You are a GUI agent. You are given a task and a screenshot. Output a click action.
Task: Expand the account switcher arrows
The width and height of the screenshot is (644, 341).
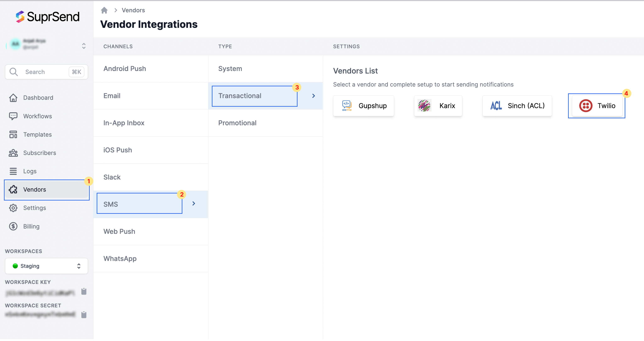point(84,46)
